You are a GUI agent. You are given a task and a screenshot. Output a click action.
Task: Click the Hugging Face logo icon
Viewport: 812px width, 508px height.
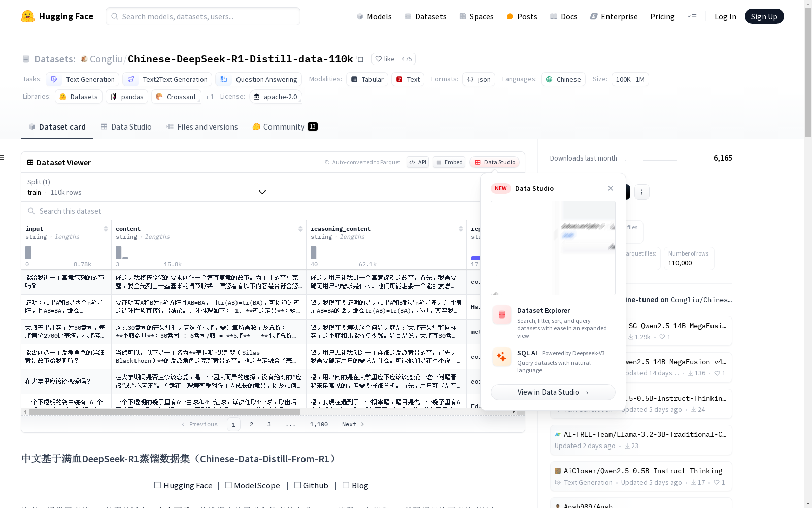coord(28,16)
